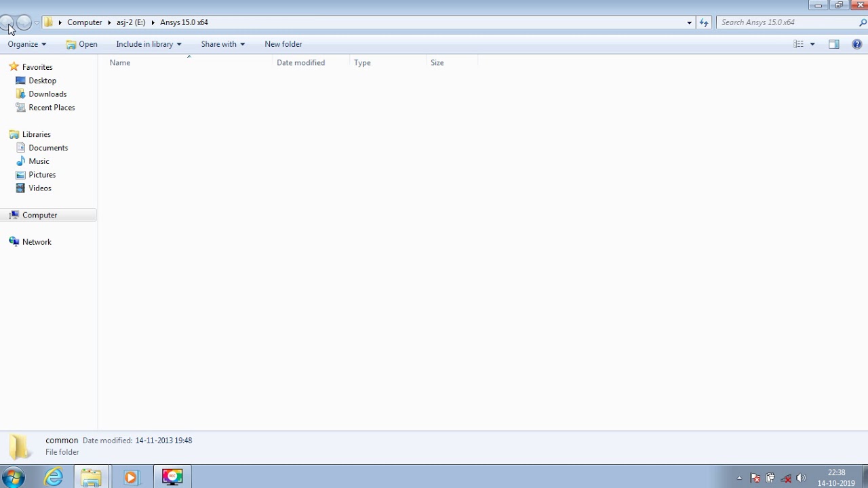Click the folder icon in the address bar

48,22
